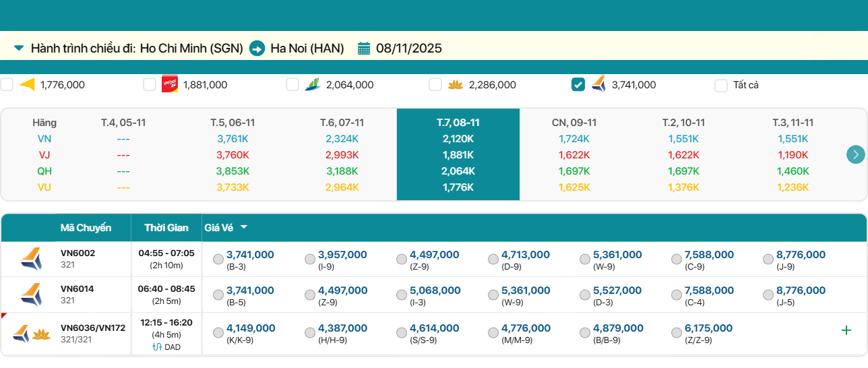Viewport: 868px width, 368px height.
Task: Expand VN6036/VN172 row with the green plus
Action: click(x=846, y=330)
